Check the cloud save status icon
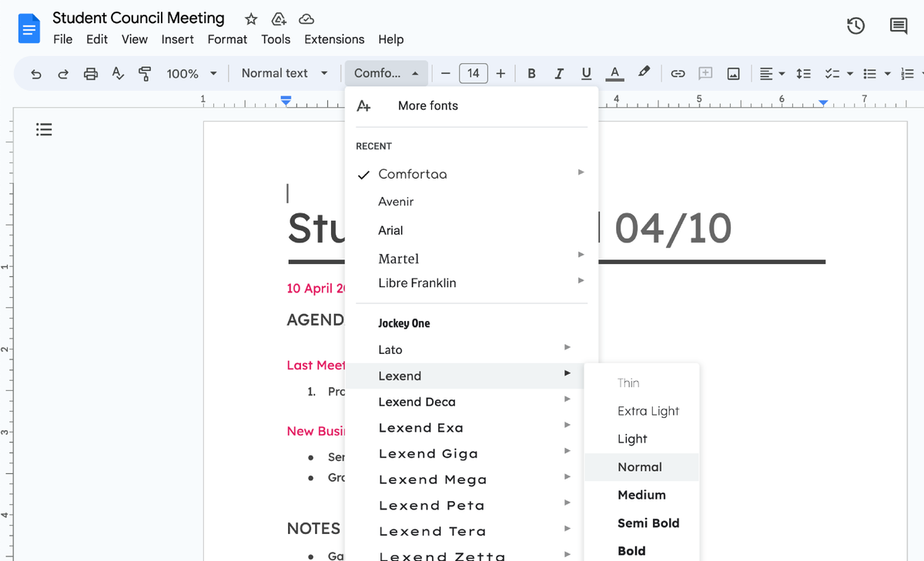The width and height of the screenshot is (924, 561). click(306, 19)
